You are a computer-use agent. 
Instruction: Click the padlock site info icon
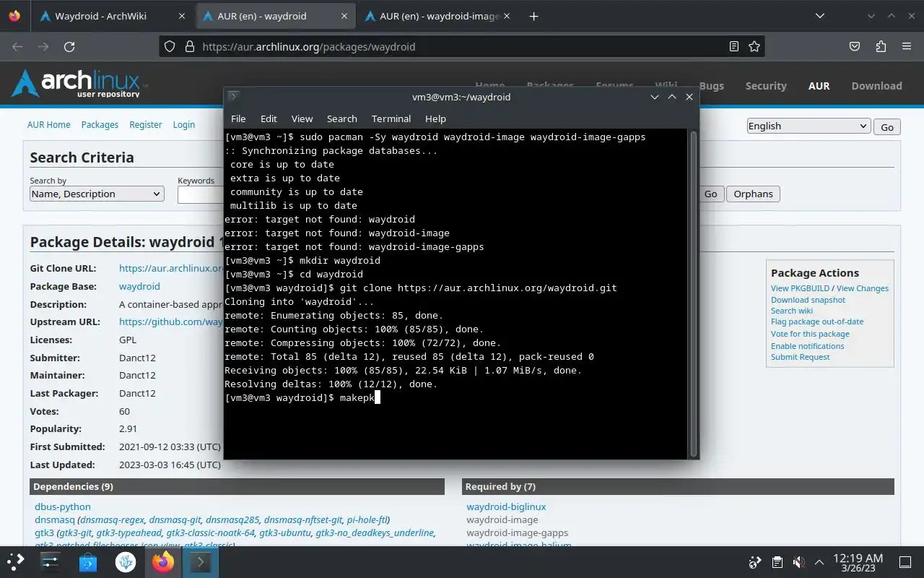coord(190,46)
